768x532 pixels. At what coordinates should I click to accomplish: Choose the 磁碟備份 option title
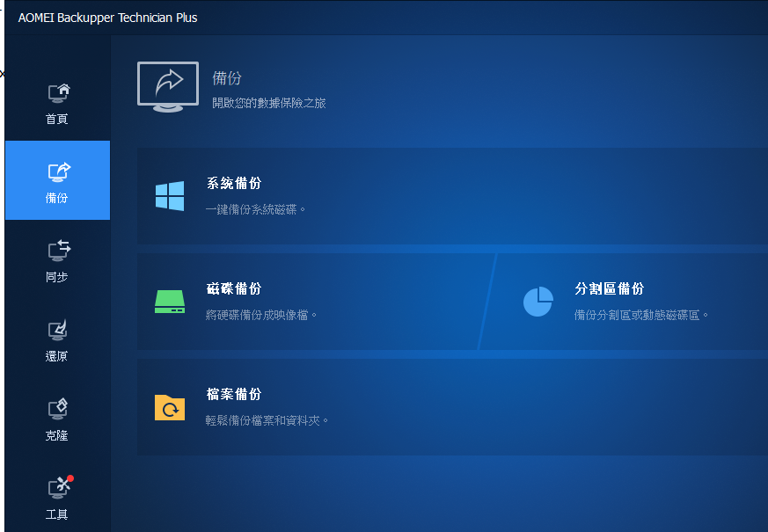coord(234,288)
